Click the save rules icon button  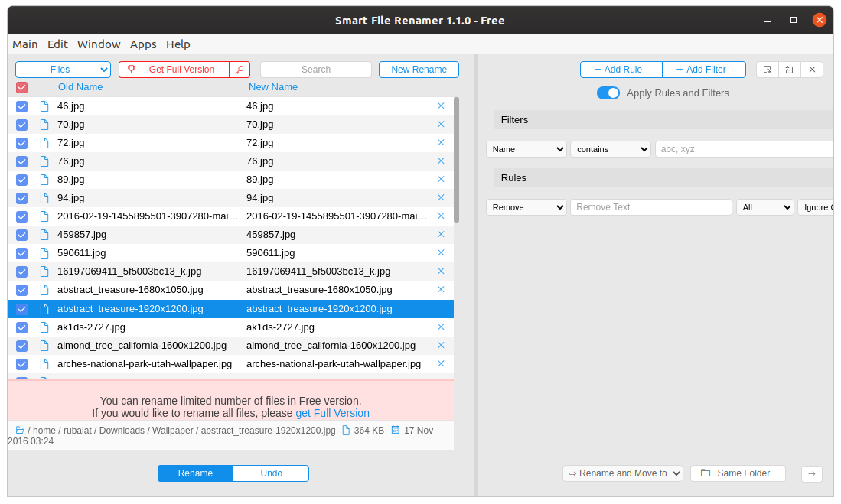tap(768, 70)
